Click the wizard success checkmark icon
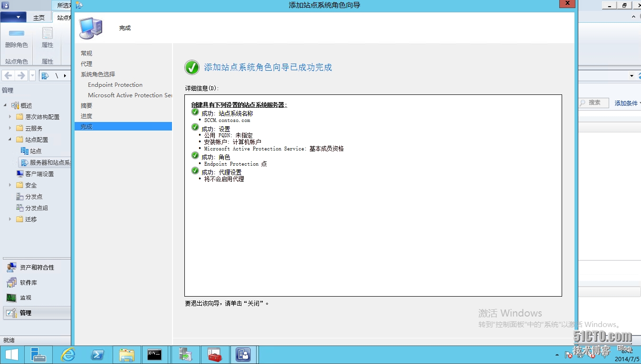The width and height of the screenshot is (641, 364). (192, 67)
